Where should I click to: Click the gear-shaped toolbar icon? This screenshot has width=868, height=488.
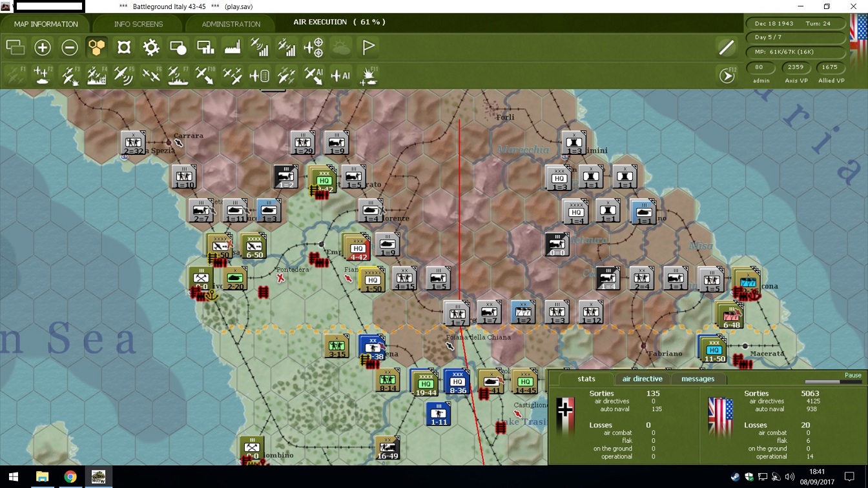pyautogui.click(x=151, y=47)
